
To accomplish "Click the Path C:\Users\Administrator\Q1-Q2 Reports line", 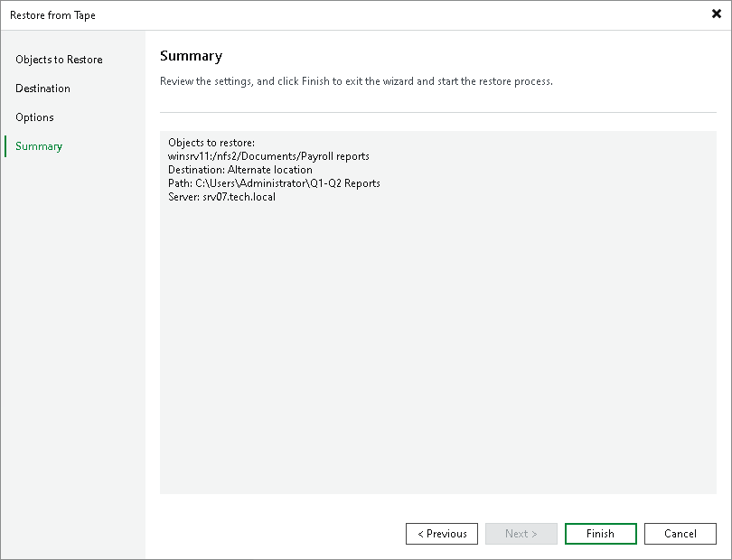I will [x=274, y=183].
